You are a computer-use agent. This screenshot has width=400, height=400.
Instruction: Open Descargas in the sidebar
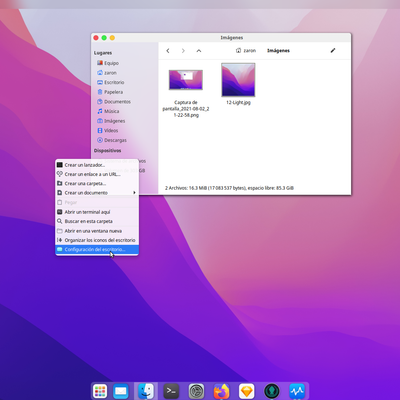coord(112,140)
